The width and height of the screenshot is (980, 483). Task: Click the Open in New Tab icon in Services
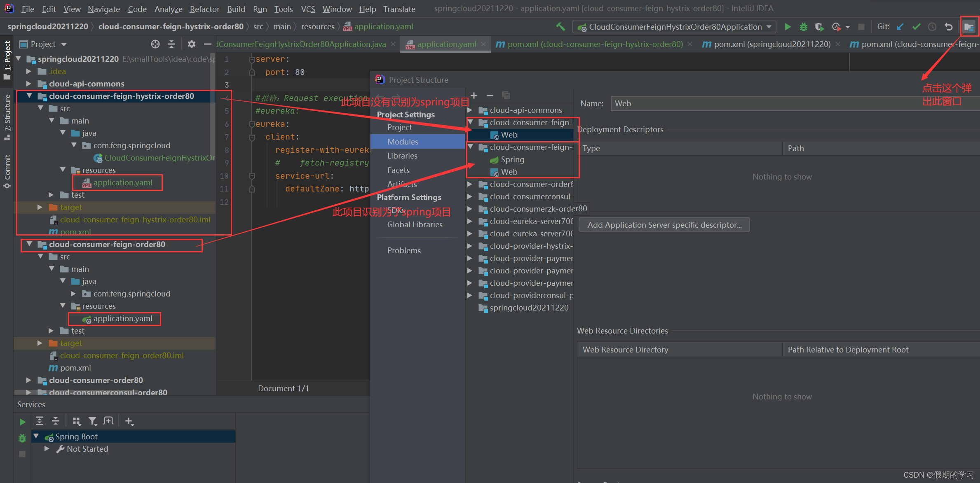point(108,421)
